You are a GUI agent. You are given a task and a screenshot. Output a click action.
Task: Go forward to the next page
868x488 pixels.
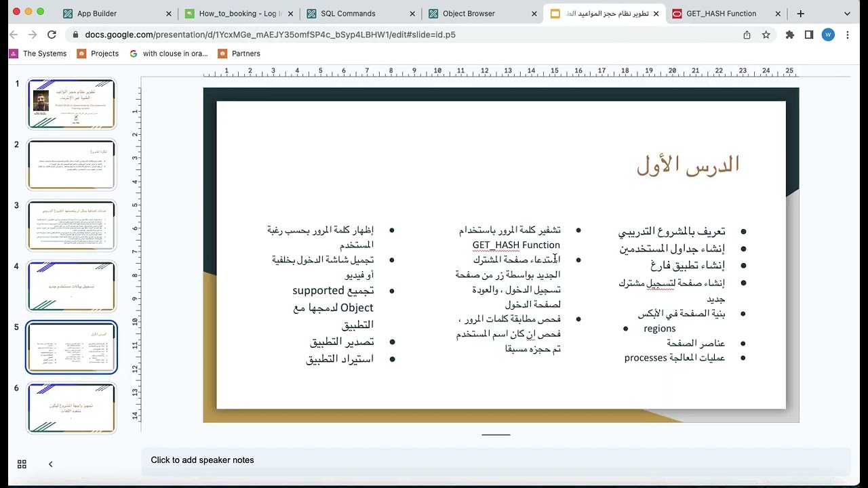click(33, 35)
